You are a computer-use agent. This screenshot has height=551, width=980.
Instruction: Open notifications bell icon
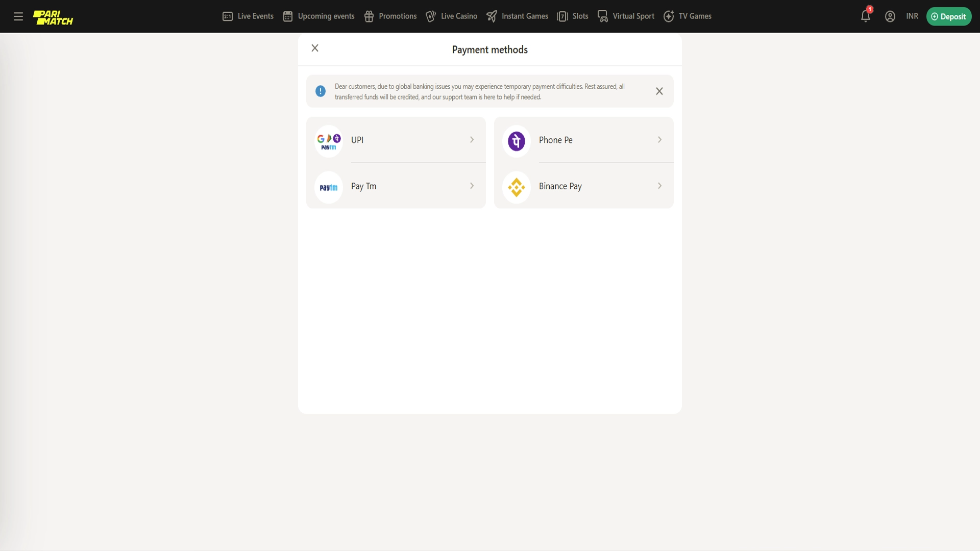point(865,16)
